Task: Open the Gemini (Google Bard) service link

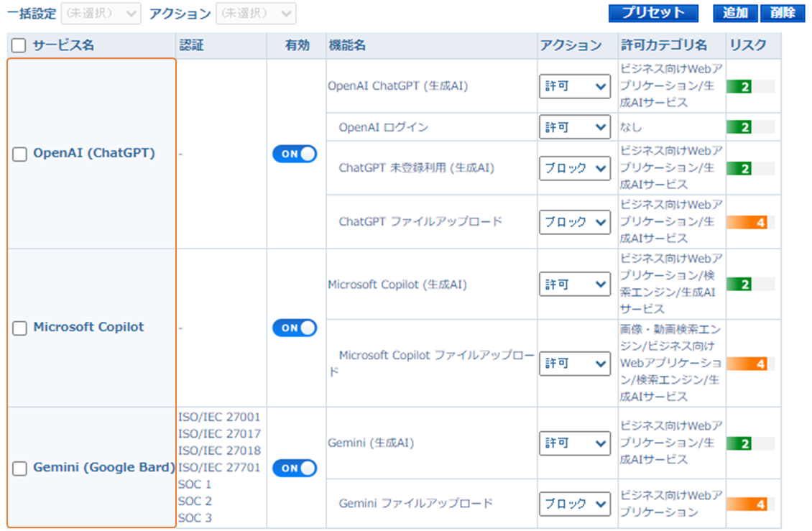Action: [x=103, y=468]
